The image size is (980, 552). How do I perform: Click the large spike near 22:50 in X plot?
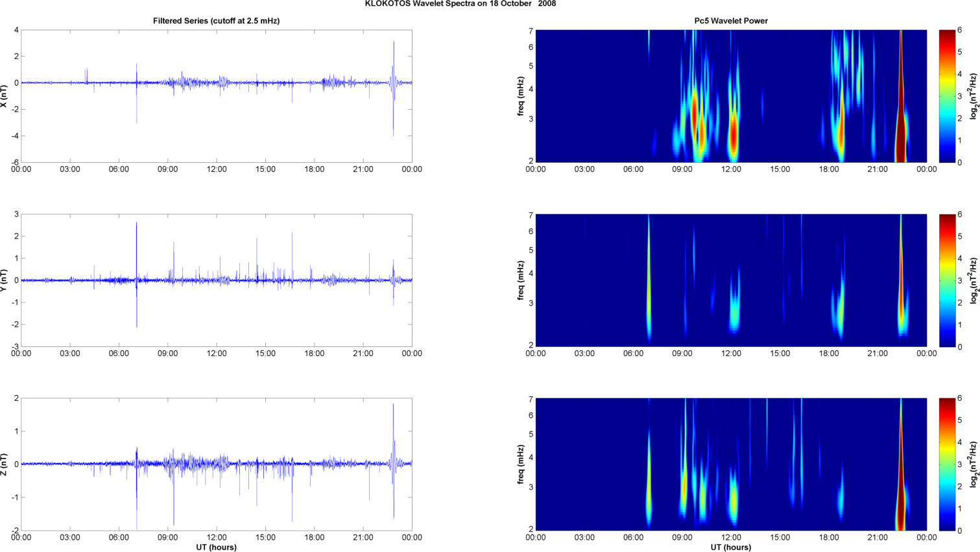(x=394, y=88)
